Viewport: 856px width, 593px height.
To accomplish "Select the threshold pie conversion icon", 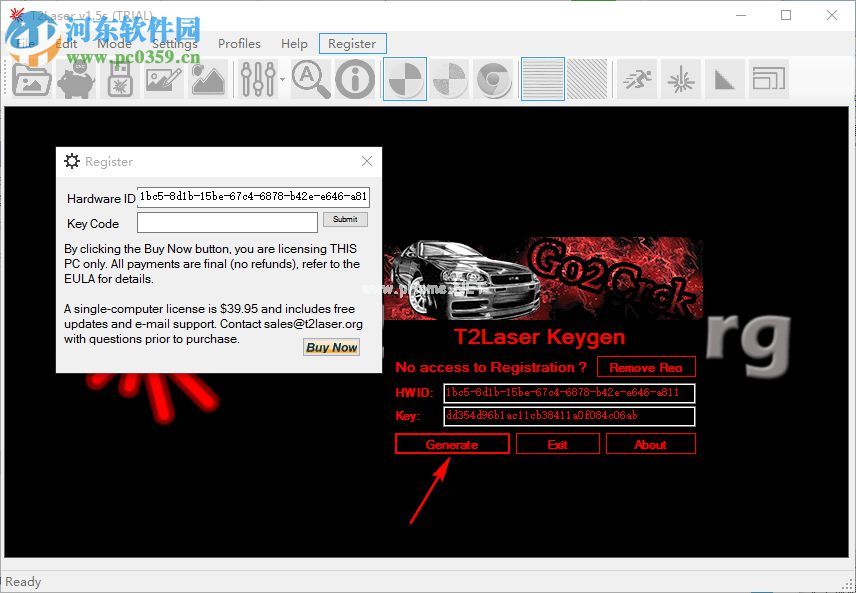I will [404, 79].
